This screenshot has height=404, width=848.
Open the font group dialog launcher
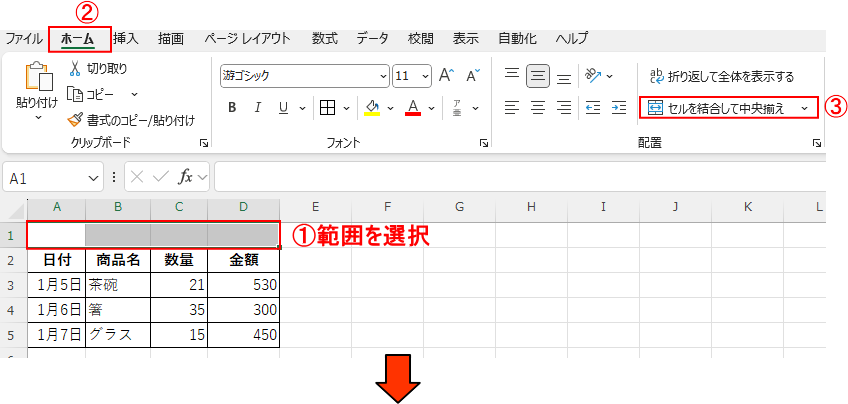point(484,143)
